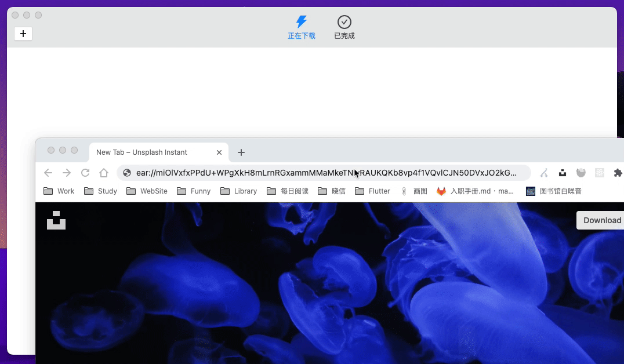Click the Download button on the photo

click(601, 220)
